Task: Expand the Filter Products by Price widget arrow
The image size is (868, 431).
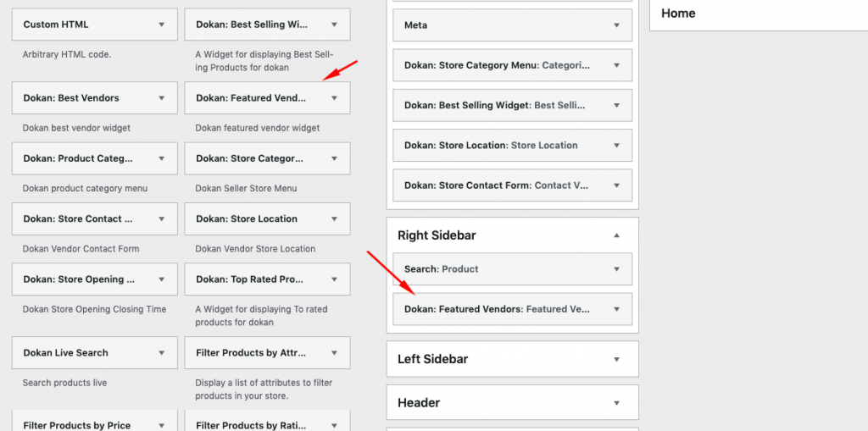Action: tap(162, 425)
